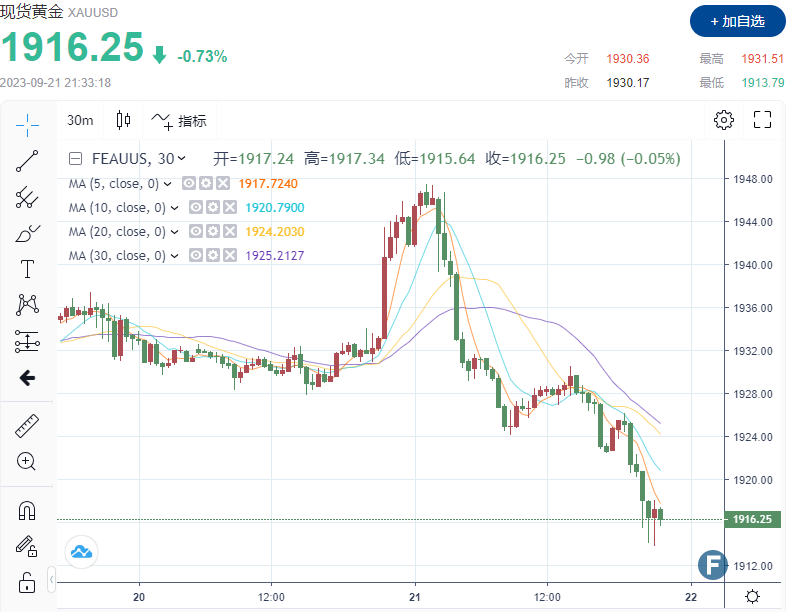Open chart settings gear icon
This screenshot has width=794, height=612.
[723, 121]
